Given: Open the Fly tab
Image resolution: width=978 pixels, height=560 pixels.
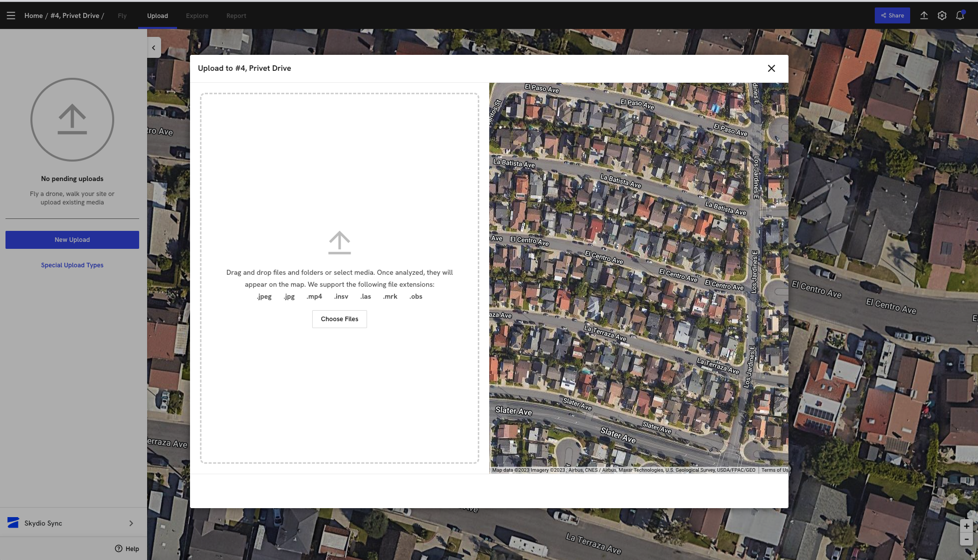Looking at the screenshot, I should click(122, 15).
